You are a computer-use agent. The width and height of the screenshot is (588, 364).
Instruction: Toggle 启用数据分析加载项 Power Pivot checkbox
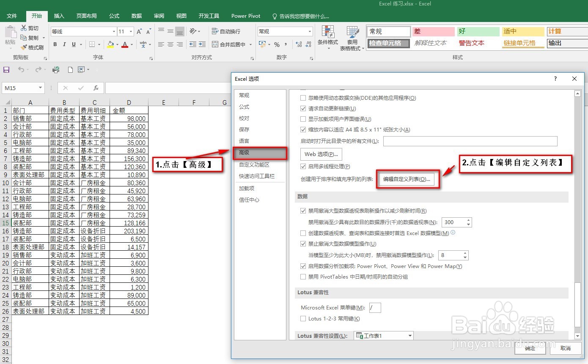point(303,266)
